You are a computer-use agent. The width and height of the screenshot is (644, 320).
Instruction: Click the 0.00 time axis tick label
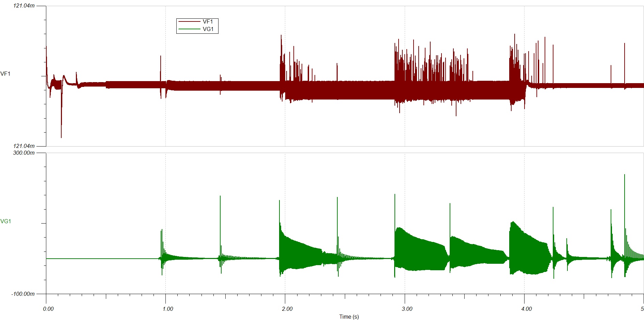48,309
